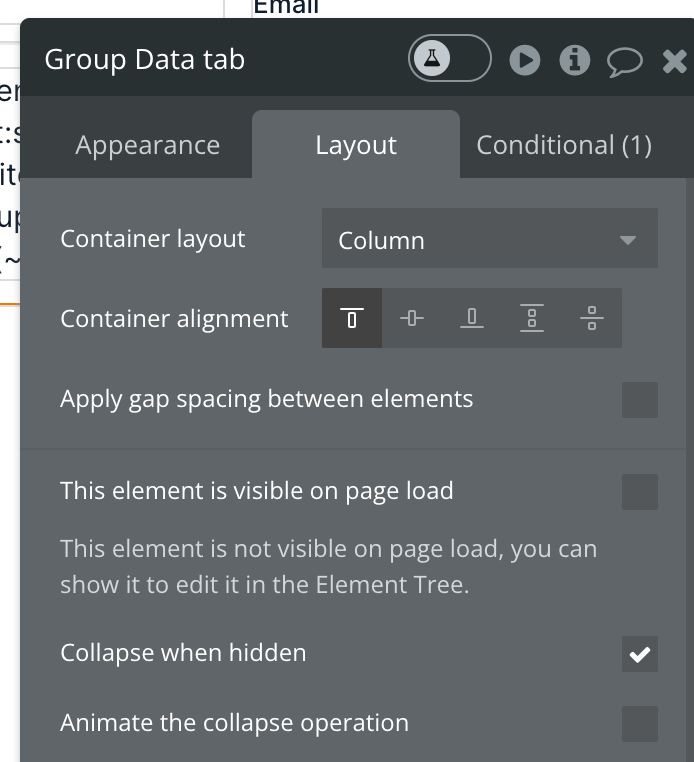Viewport: 694px width, 762px height.
Task: Check visible on page load
Action: pyautogui.click(x=640, y=491)
